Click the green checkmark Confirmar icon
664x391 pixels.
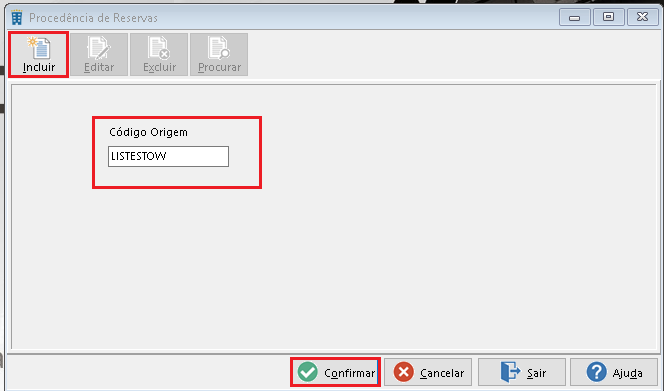[307, 372]
